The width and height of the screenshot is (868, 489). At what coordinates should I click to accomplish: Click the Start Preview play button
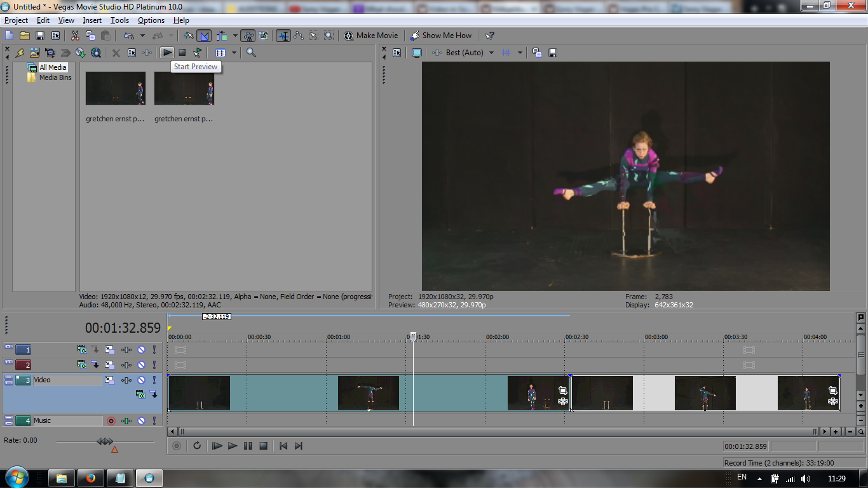coord(166,53)
